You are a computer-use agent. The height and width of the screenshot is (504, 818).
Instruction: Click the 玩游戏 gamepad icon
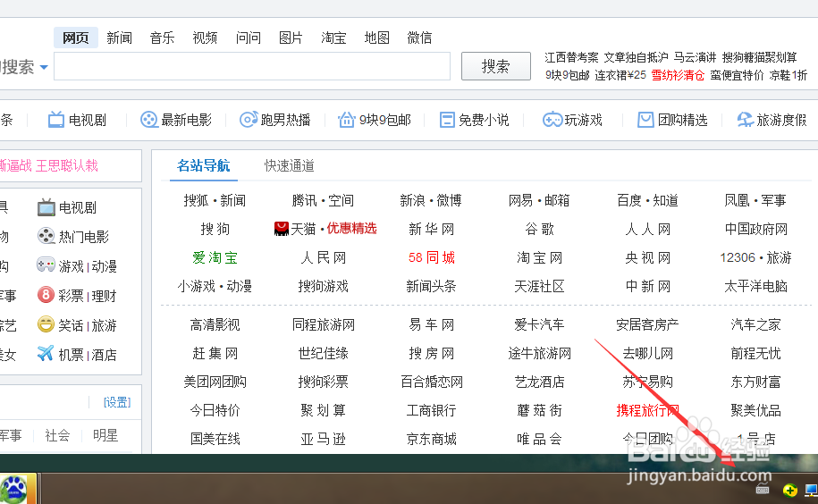552,120
